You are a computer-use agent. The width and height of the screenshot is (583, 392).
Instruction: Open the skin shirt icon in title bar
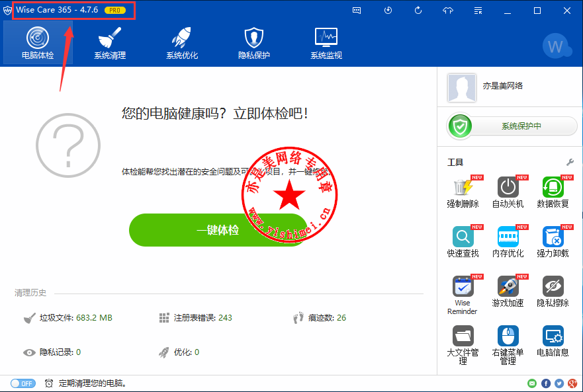tap(448, 11)
